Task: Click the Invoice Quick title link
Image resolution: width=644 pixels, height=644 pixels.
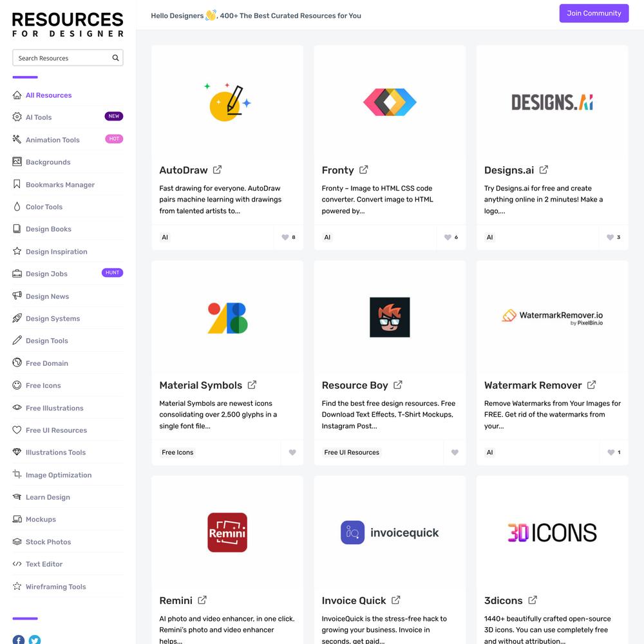Action: (354, 600)
